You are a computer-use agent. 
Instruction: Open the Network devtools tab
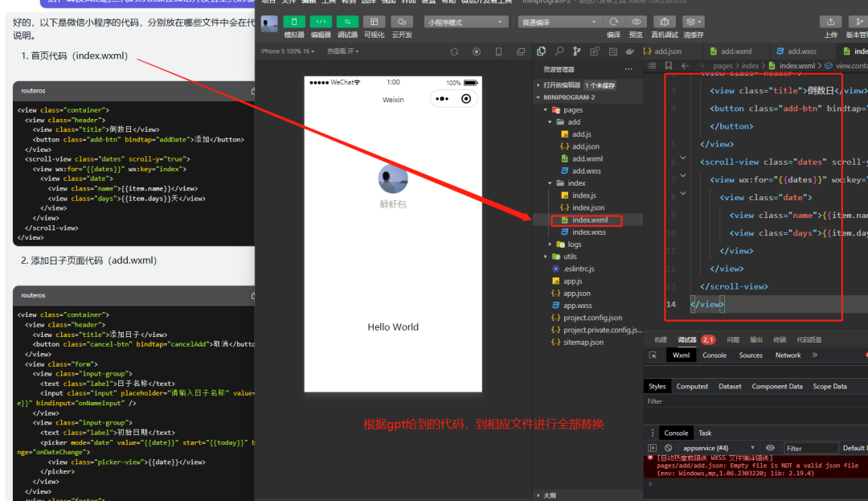[788, 355]
